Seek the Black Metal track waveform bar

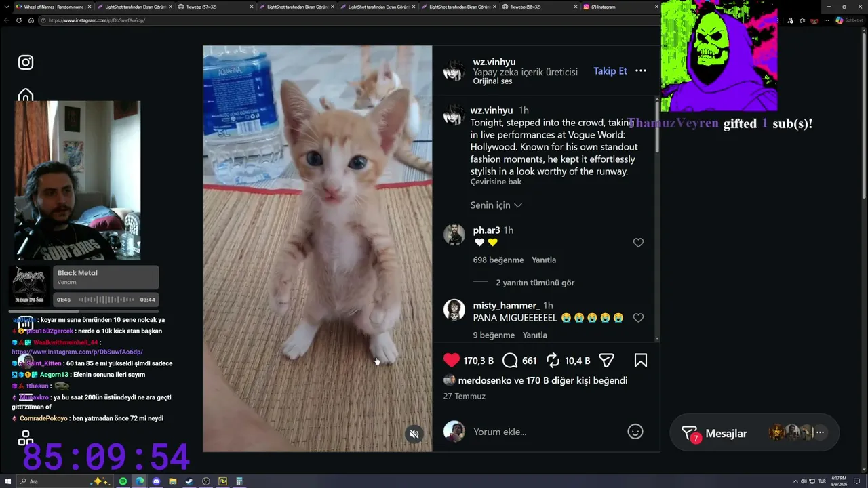tap(105, 300)
